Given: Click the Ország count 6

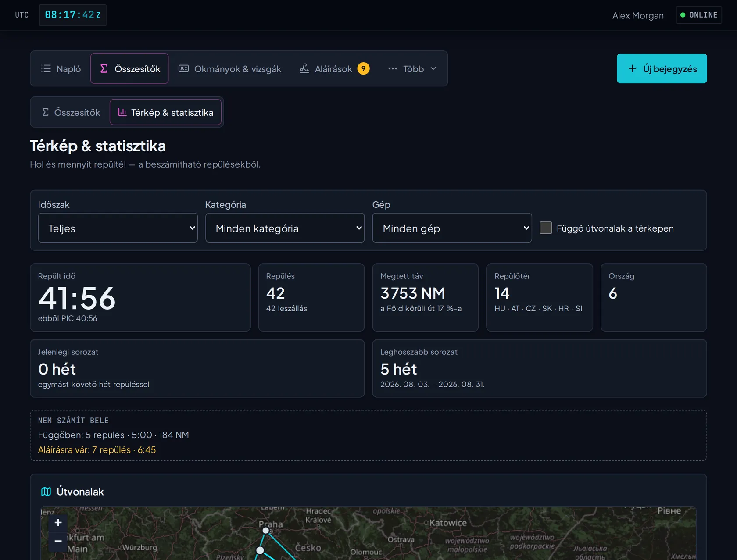Looking at the screenshot, I should (613, 293).
